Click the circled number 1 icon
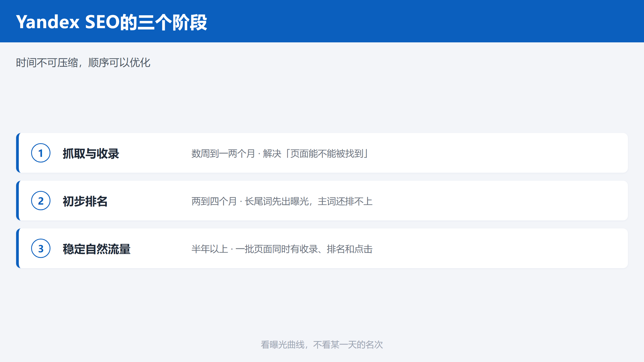The image size is (644, 362). (x=41, y=153)
